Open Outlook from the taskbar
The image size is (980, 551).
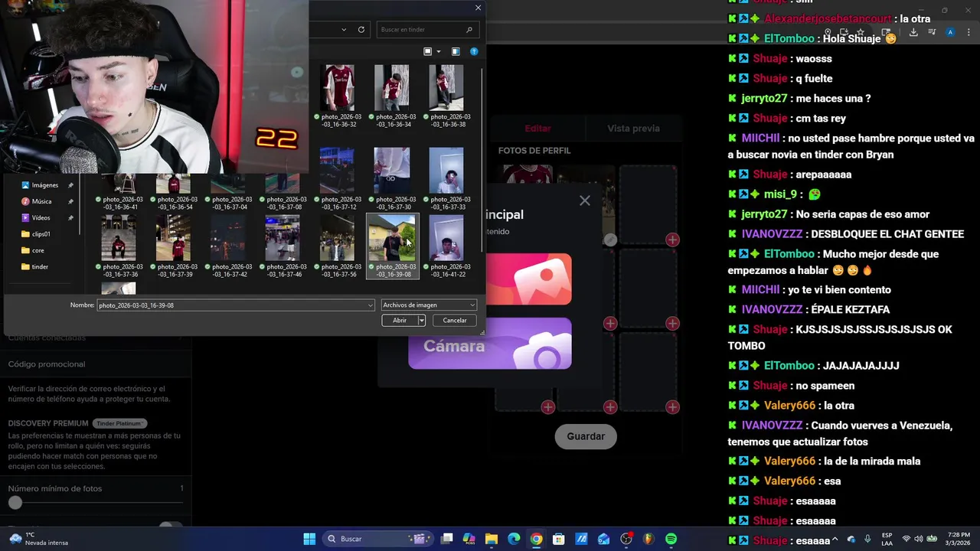pyautogui.click(x=603, y=539)
